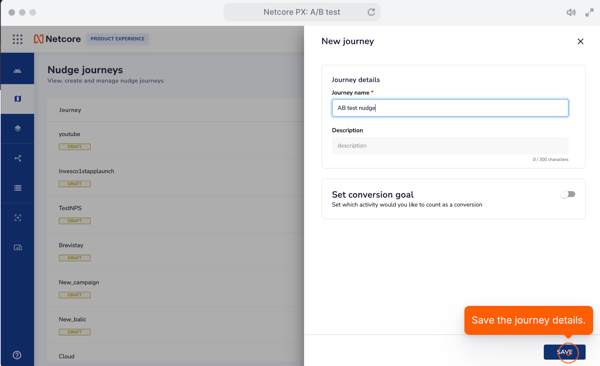Open the youtube journey row
The image size is (600, 366).
(175, 140)
